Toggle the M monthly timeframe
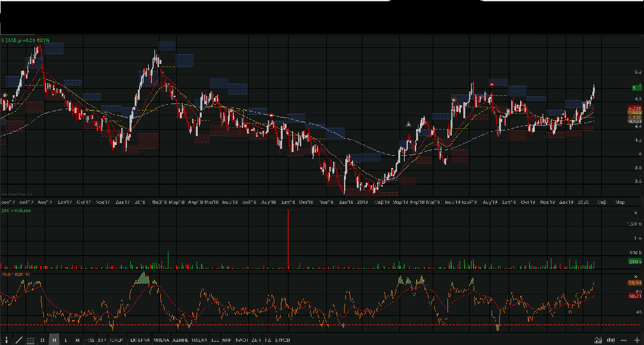 tap(77, 340)
